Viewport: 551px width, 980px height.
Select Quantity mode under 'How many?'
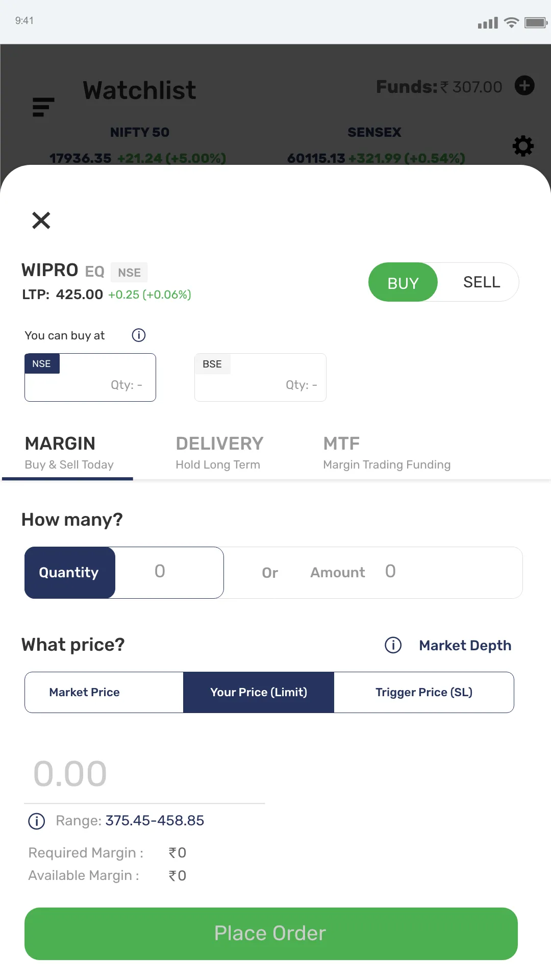click(69, 572)
